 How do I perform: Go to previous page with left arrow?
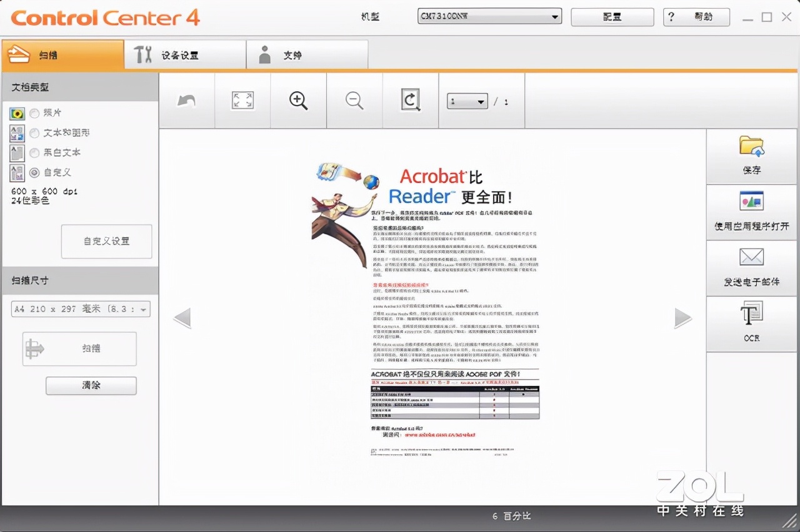pos(182,318)
